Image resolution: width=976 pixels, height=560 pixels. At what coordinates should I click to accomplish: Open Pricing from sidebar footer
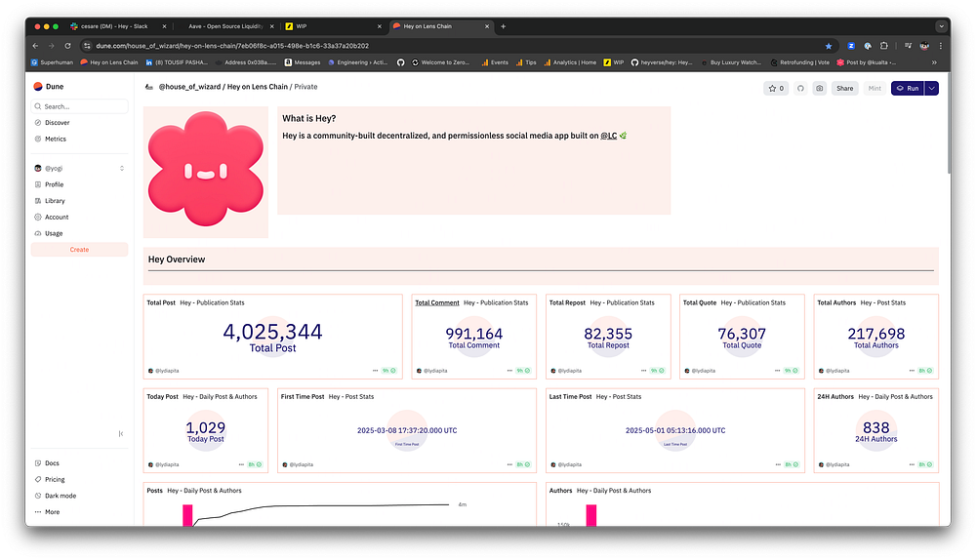(50, 479)
